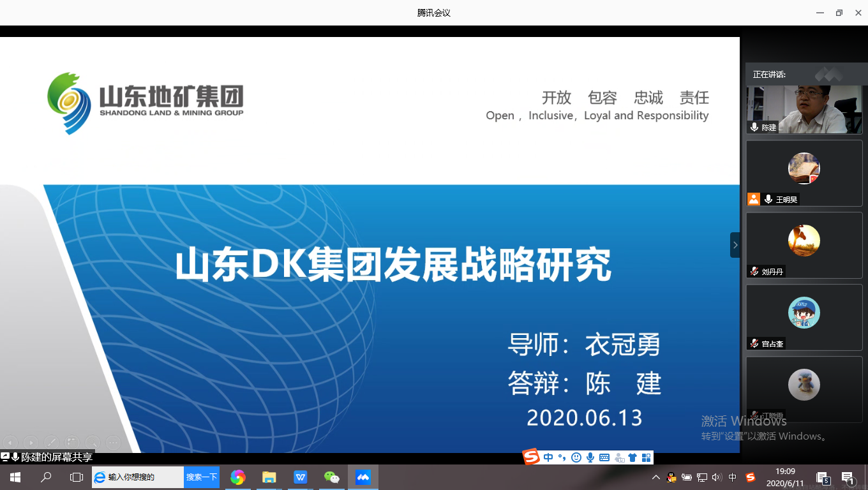This screenshot has width=868, height=490.
Task: Show hidden system tray icons
Action: 655,477
